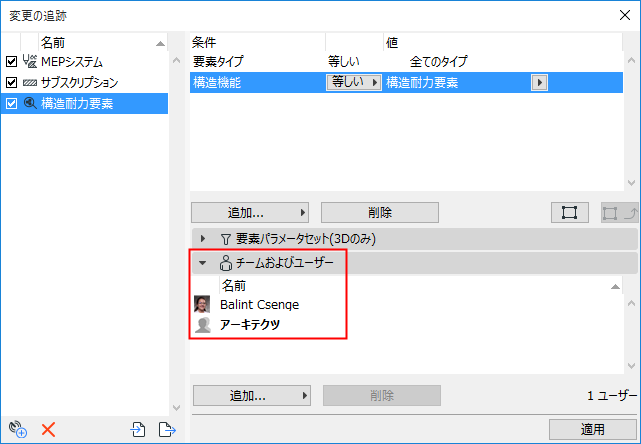Click scheme list scroll-up arrow
Image resolution: width=641 pixels, height=444 pixels.
[x=177, y=61]
